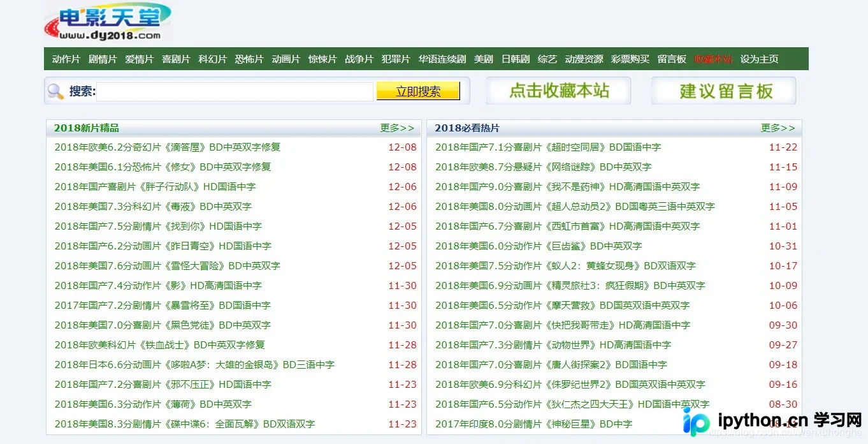Open the 《修女》 movie link
This screenshot has height=444, width=868.
[x=163, y=167]
